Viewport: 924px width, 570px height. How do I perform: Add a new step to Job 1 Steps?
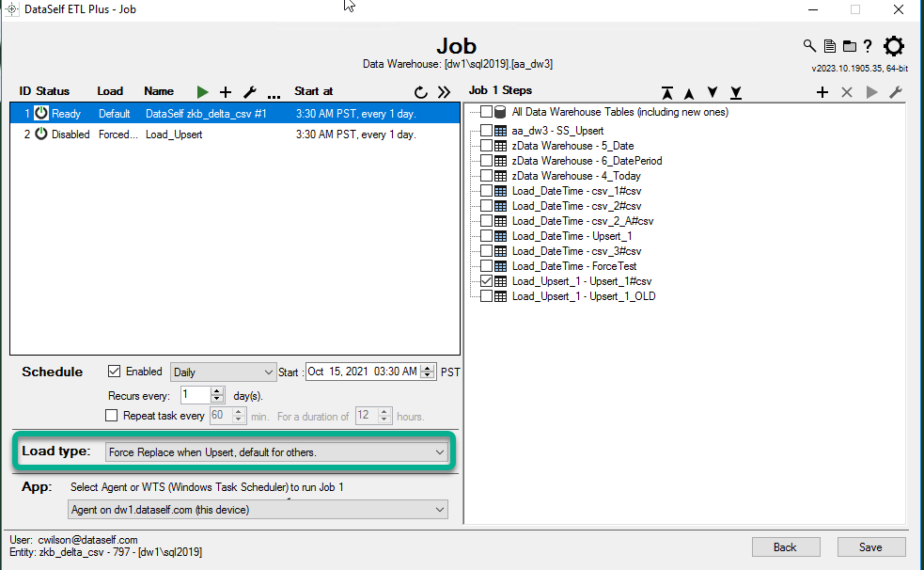pos(822,92)
